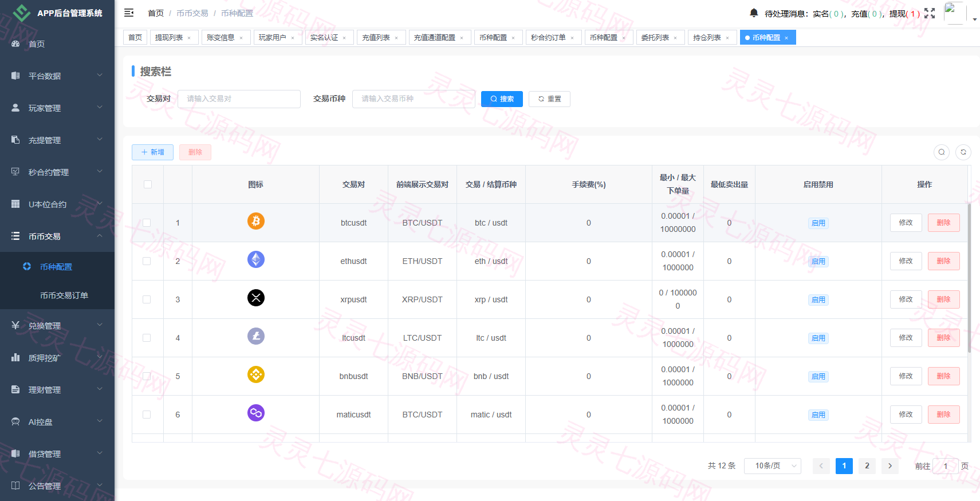Check the xrpusdt row checkbox

pyautogui.click(x=147, y=299)
